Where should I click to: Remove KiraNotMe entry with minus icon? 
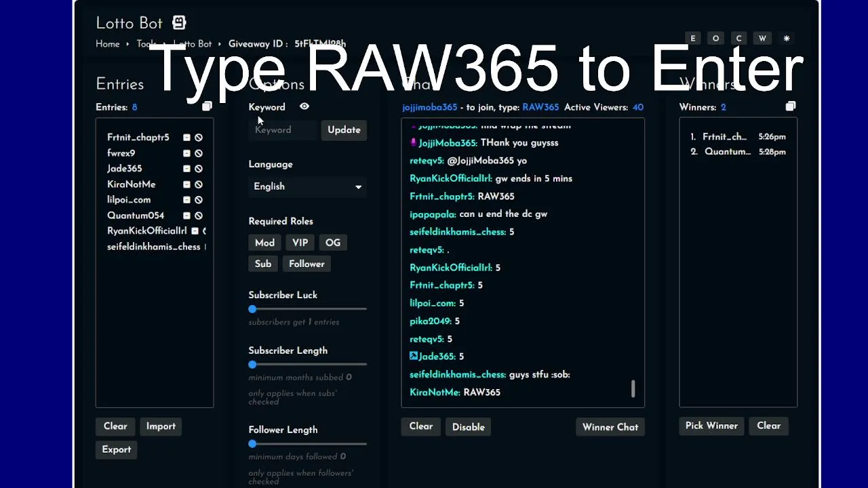pyautogui.click(x=186, y=184)
